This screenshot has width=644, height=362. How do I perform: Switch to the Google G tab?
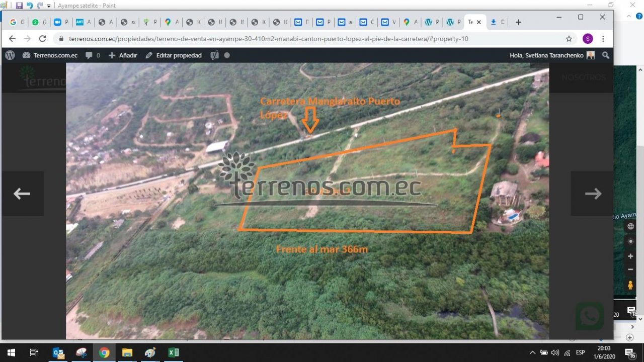pos(17,22)
